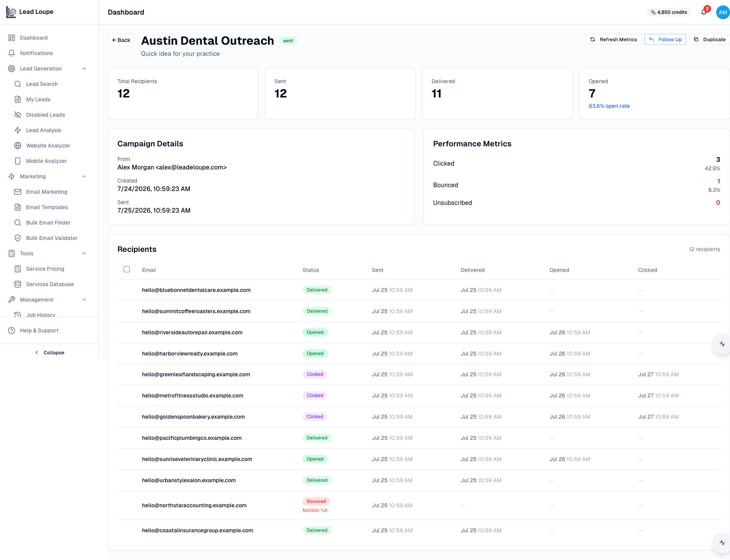Click the Service Pricing calculator icon
The width and height of the screenshot is (730, 560).
click(18, 269)
